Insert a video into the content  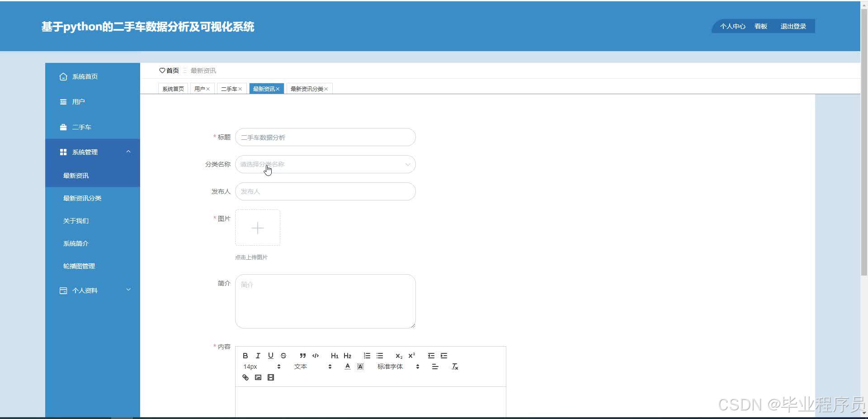(271, 377)
